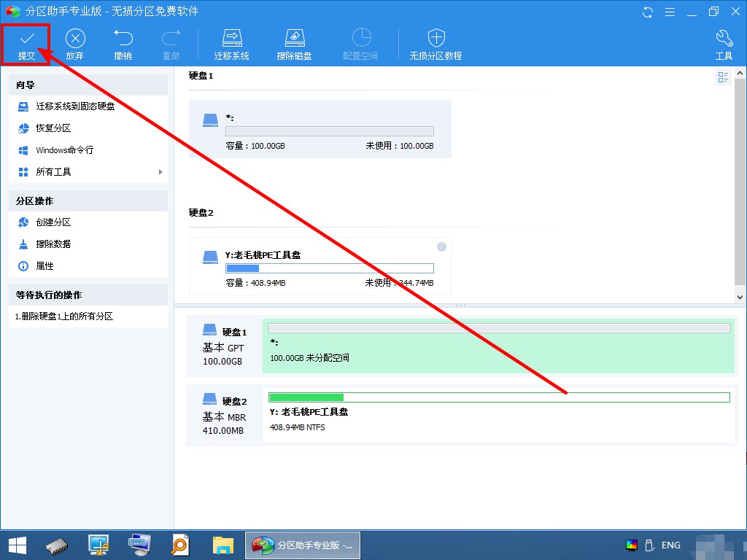Click 分区助手专业版 taskbar button
The height and width of the screenshot is (560, 747).
303,545
